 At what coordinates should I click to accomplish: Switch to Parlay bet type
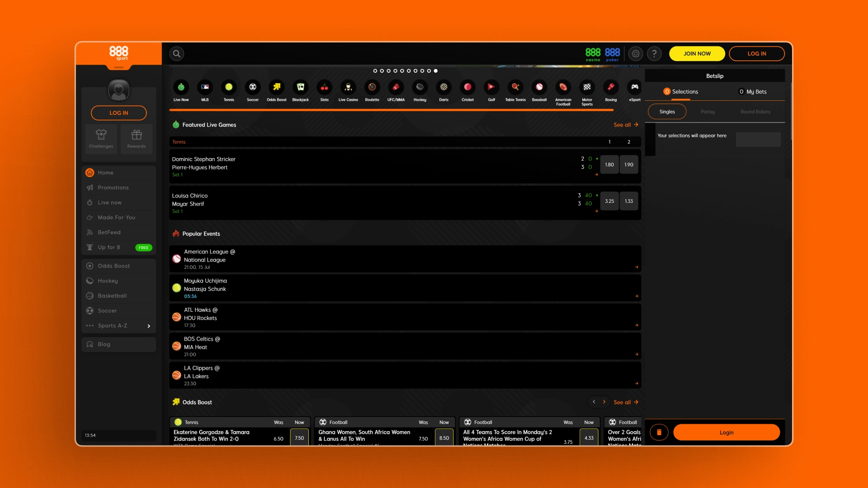pos(708,112)
